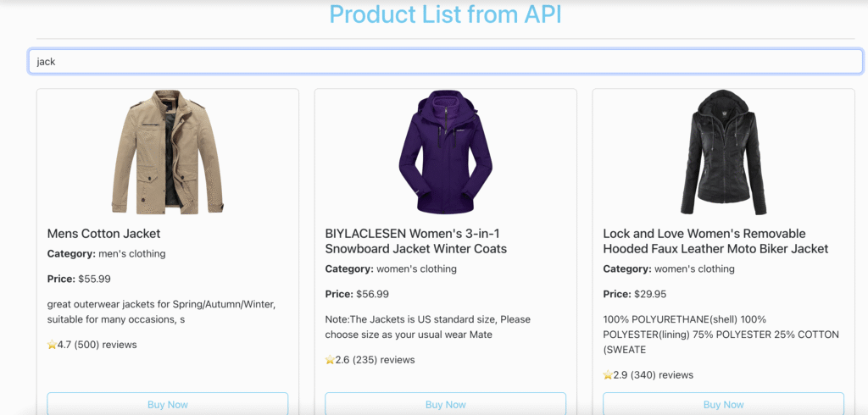The width and height of the screenshot is (868, 415).
Task: Click the $56.99 price text
Action: [x=372, y=294]
